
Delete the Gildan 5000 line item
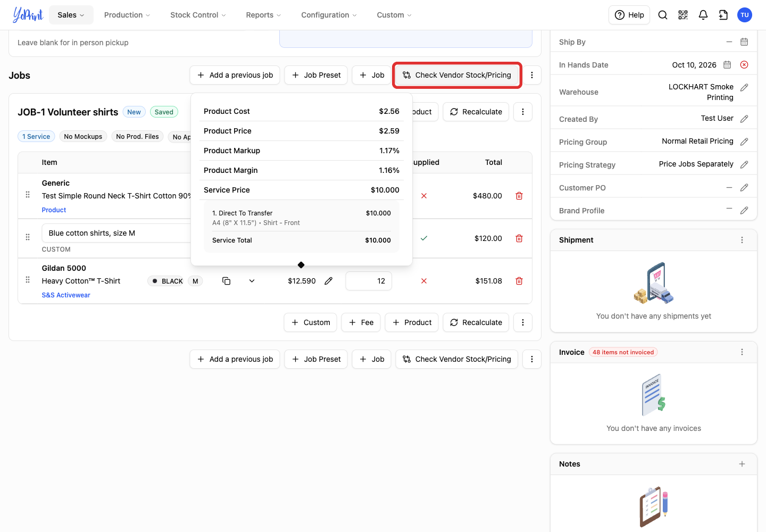pyautogui.click(x=519, y=281)
